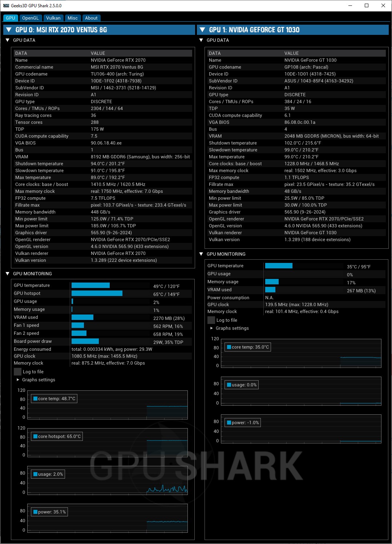Viewport: 392px width, 544px height.
Task: Collapse GPU DATA section under GPU 1
Action: coord(201,40)
